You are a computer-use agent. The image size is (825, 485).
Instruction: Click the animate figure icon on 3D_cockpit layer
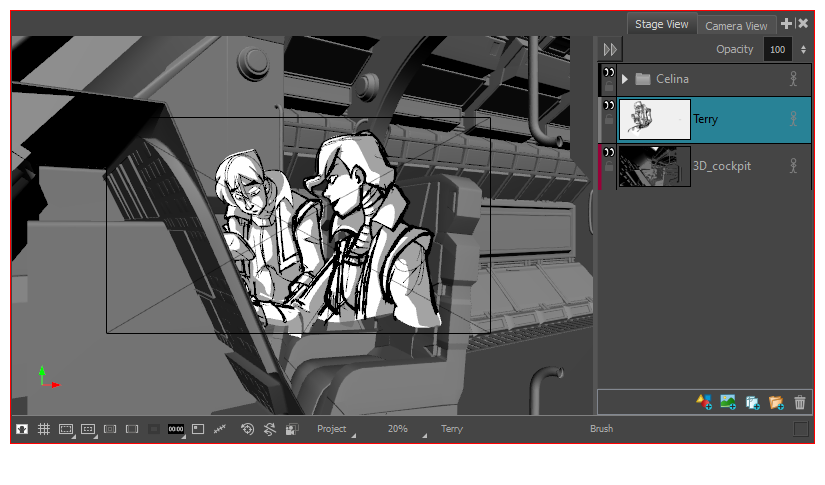coord(793,166)
